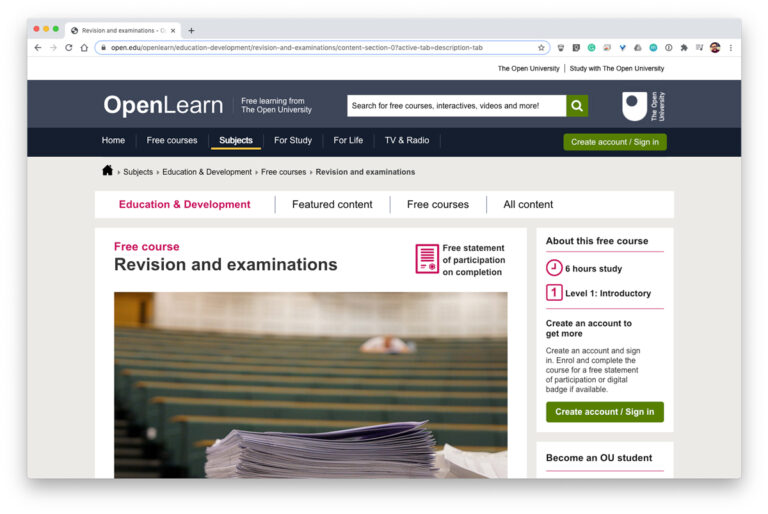Open the green Grammarly extension icon

click(592, 48)
